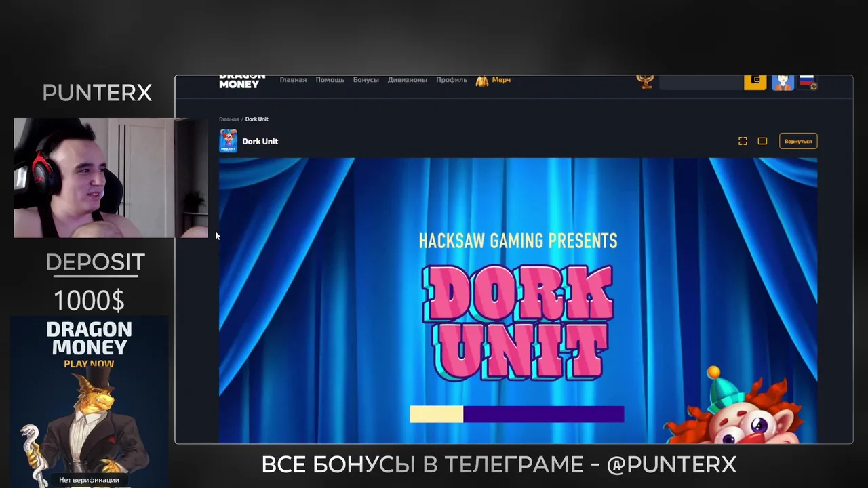Switch language via the Russian flag icon
The width and height of the screenshot is (868, 488).
(x=807, y=82)
